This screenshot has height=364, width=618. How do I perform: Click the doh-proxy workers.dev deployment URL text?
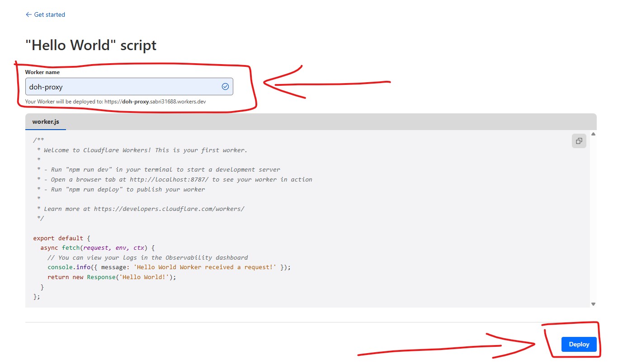click(x=155, y=102)
